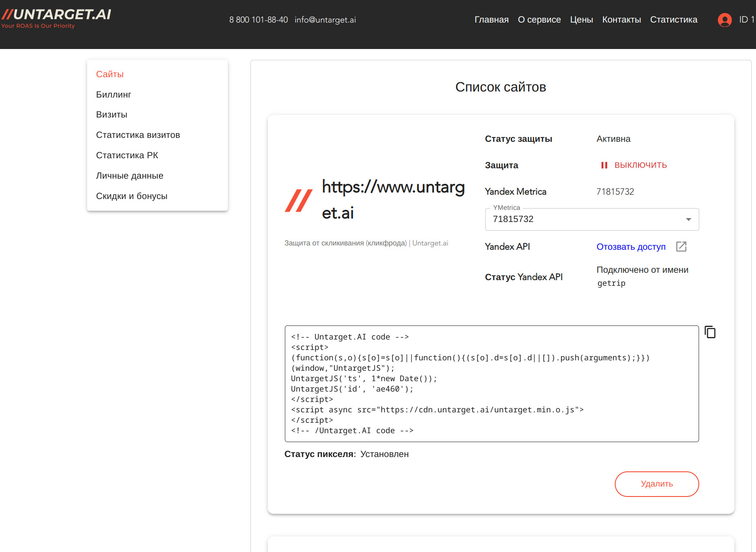Click the pause protection icon
The height and width of the screenshot is (552, 756).
tap(604, 165)
